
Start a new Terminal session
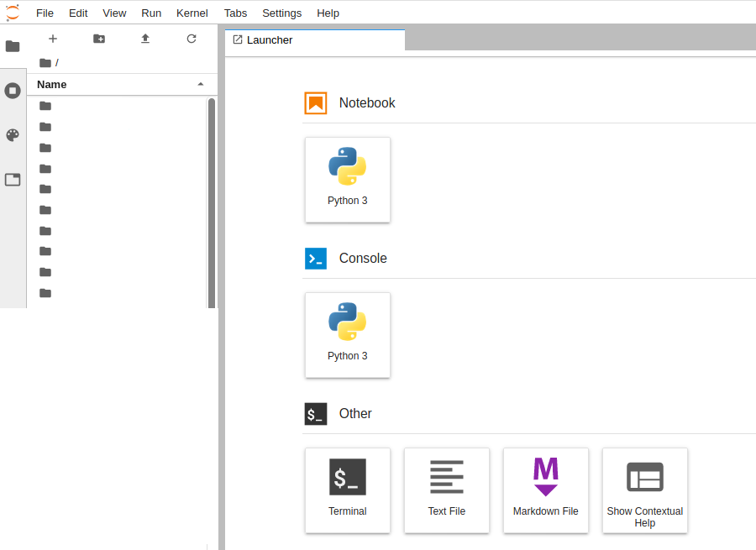pyautogui.click(x=348, y=490)
